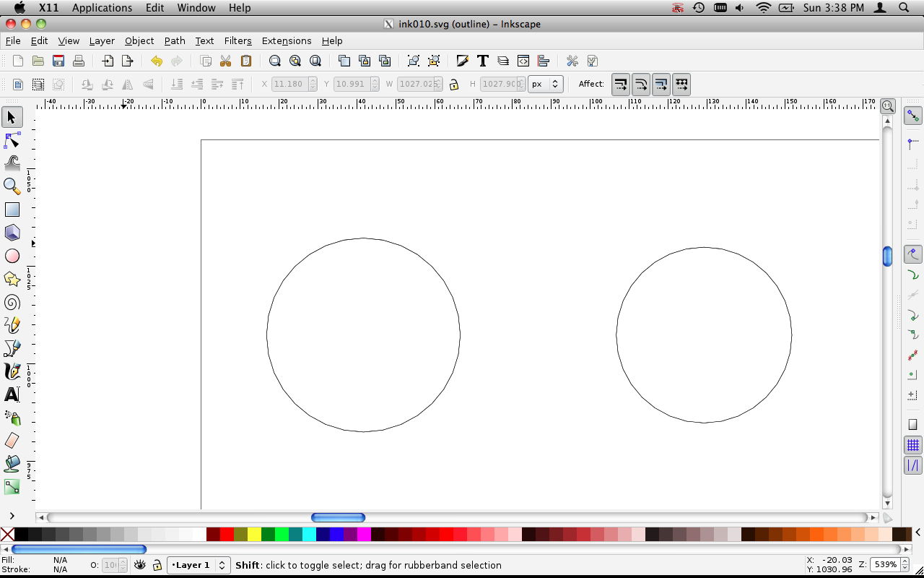Open the Path menu
The image size is (924, 578).
tap(175, 40)
